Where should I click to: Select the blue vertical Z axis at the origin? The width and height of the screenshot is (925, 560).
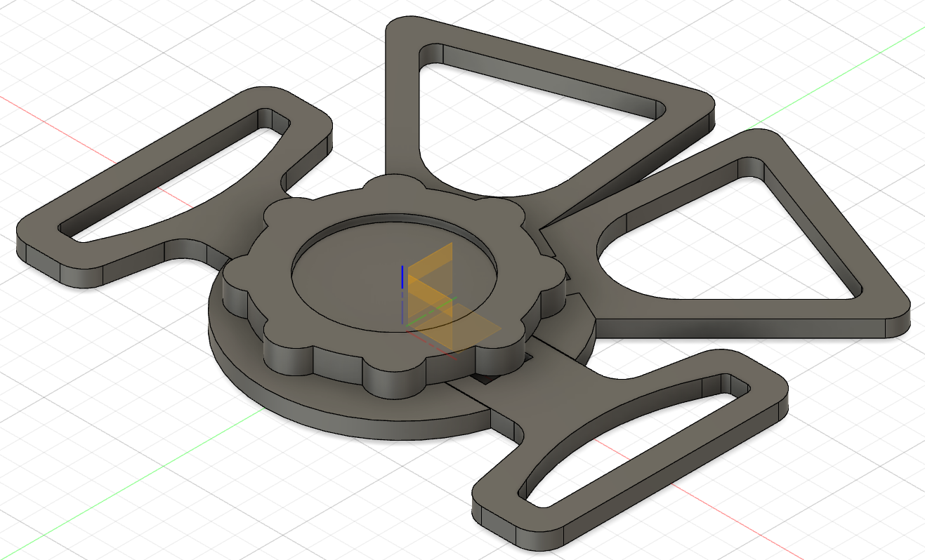pyautogui.click(x=402, y=295)
